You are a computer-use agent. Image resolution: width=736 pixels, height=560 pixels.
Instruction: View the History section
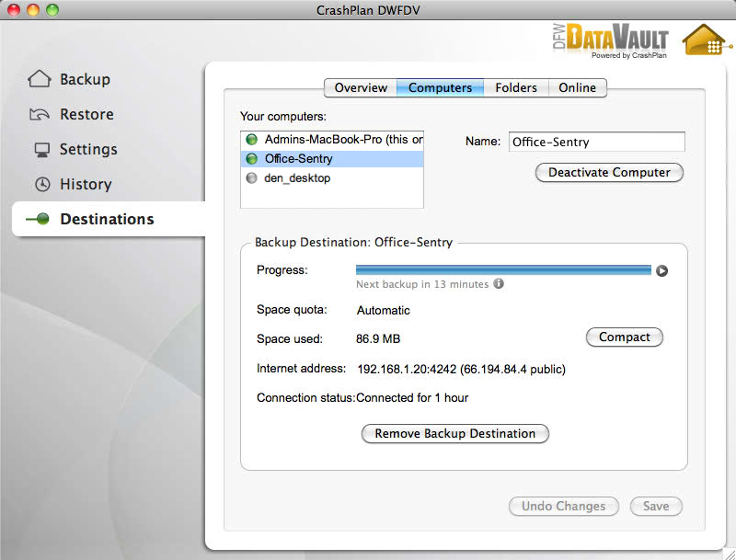pos(86,184)
